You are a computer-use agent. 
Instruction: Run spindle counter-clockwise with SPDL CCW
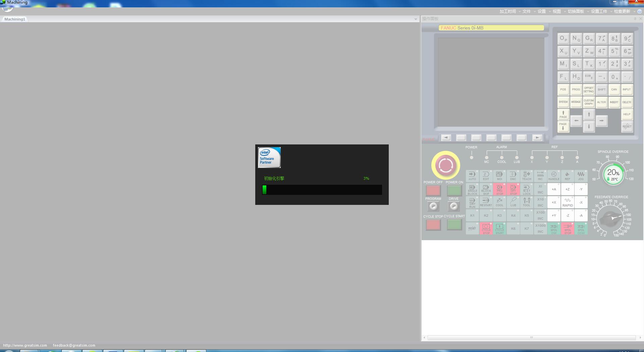(x=581, y=228)
